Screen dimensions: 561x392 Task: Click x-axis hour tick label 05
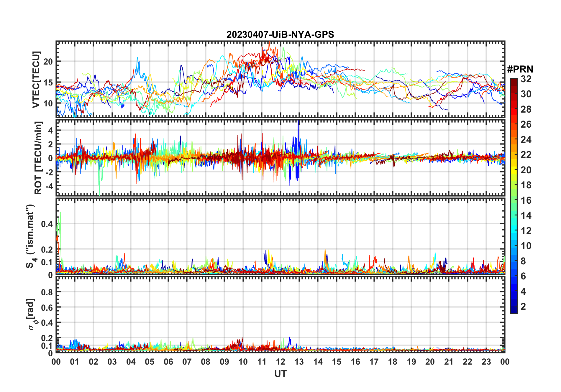[150, 362]
